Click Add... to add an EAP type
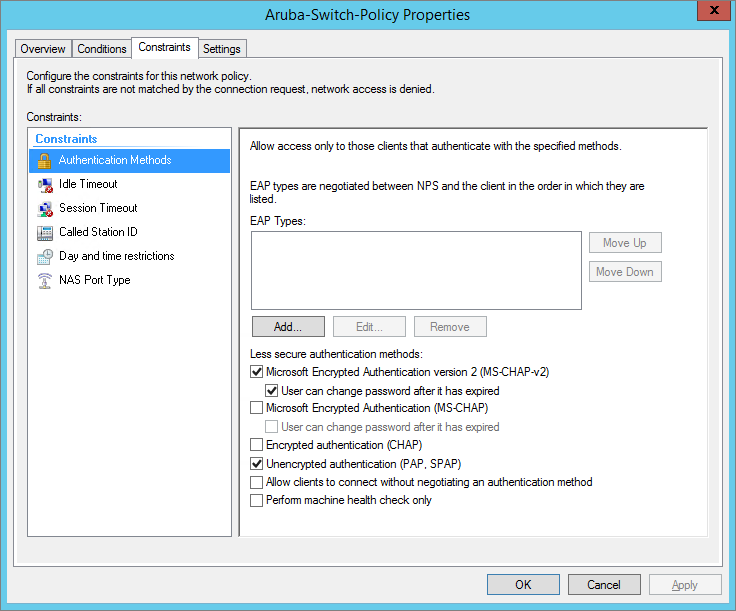Viewport: 736px width, 611px height. 288,327
